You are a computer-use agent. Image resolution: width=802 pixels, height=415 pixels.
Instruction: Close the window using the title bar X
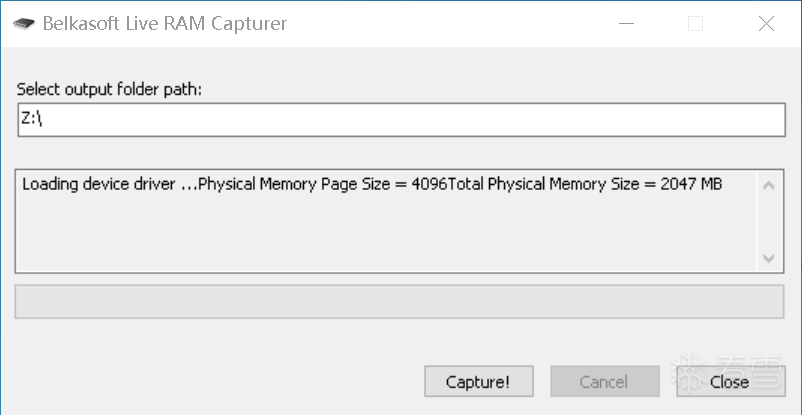pyautogui.click(x=766, y=24)
